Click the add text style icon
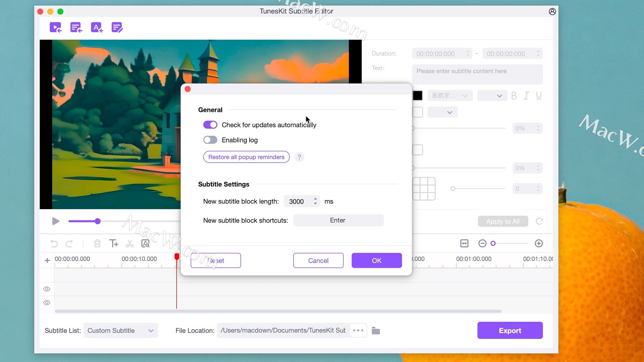This screenshot has height=362, width=644. [97, 27]
